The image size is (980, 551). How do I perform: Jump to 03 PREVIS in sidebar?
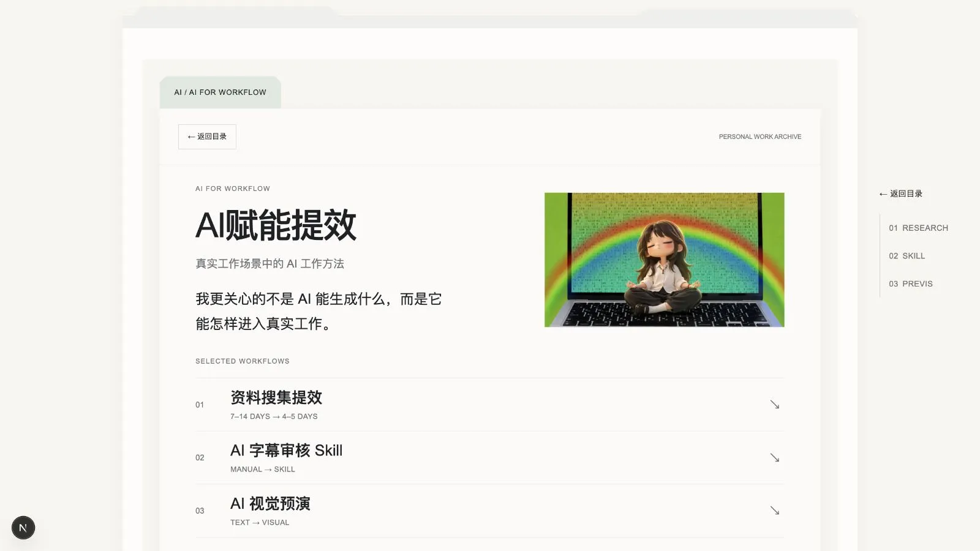click(x=911, y=283)
